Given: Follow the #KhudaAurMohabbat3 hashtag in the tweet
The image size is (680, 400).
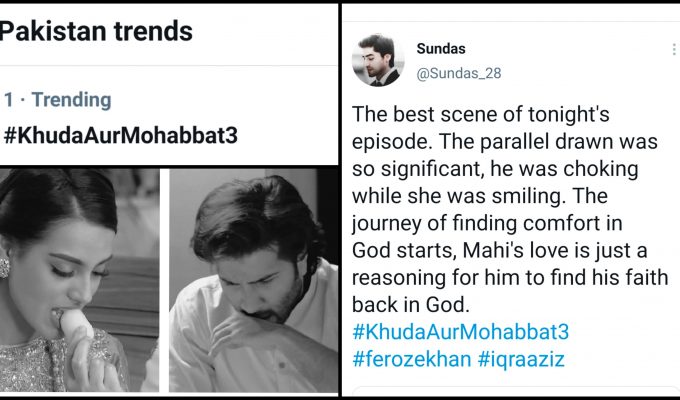Looking at the screenshot, I should pos(462,331).
